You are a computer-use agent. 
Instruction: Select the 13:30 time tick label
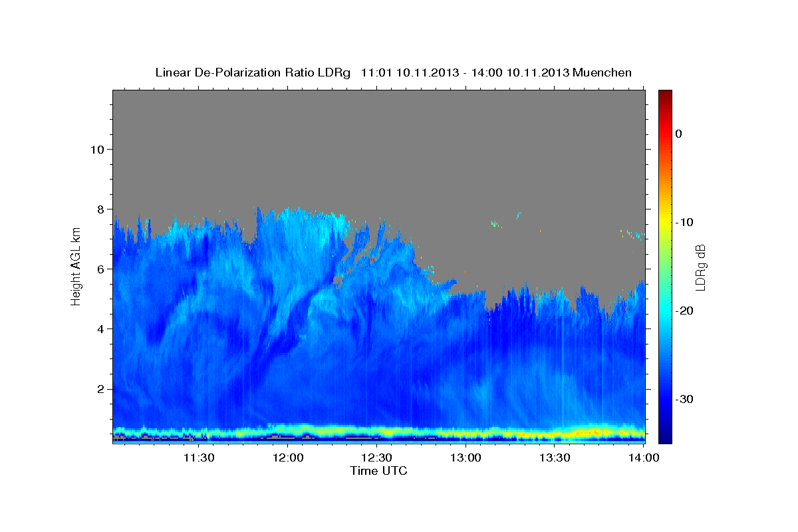555,458
